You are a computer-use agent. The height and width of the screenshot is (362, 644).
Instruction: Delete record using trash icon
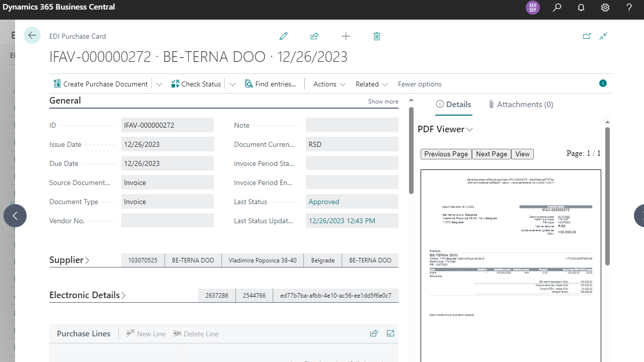tap(377, 36)
